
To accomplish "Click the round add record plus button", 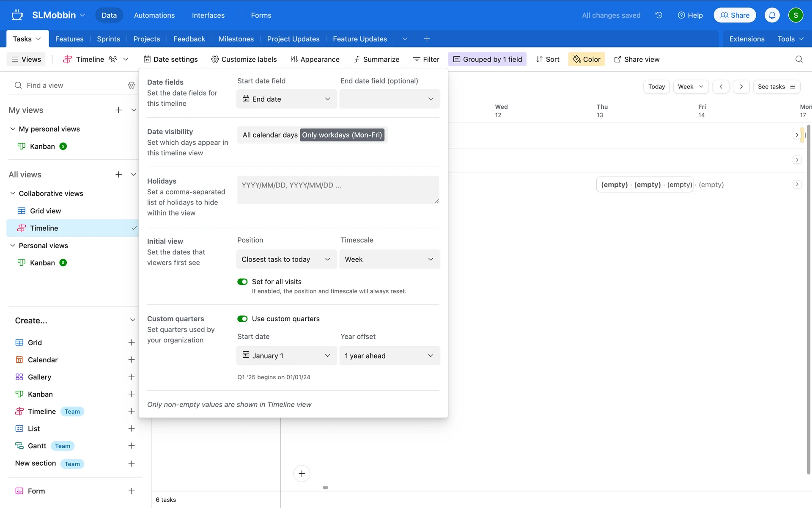I will click(302, 473).
